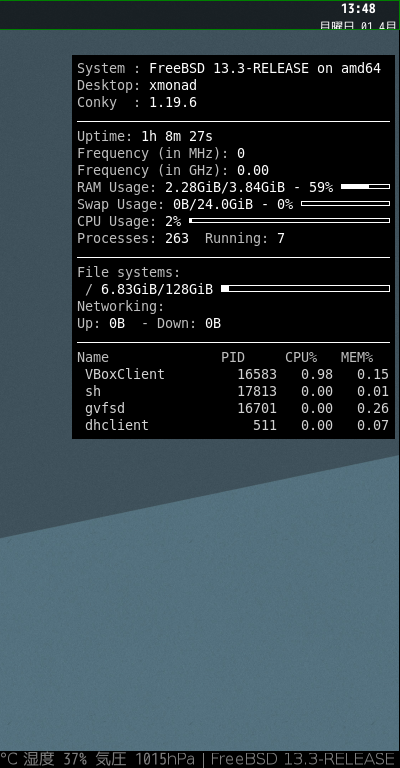Click the / 6.83GiB/128GiB disk text
The height and width of the screenshot is (768, 400).
[149, 289]
